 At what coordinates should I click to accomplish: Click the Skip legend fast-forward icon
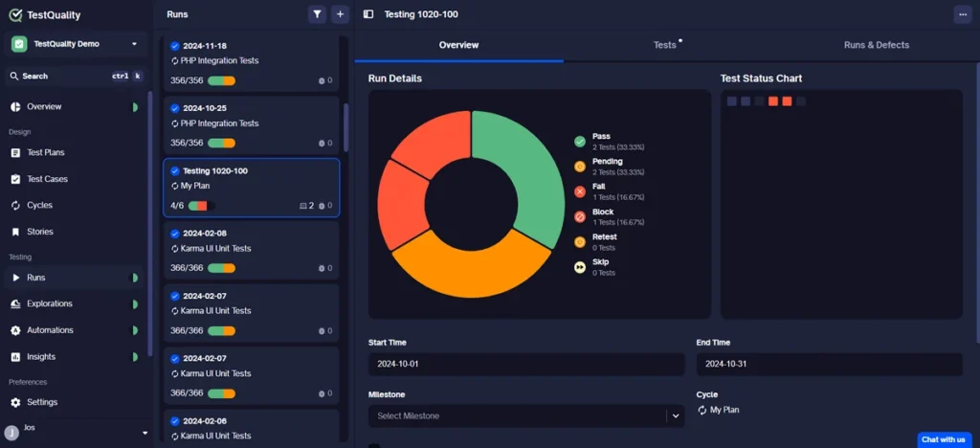coord(580,267)
